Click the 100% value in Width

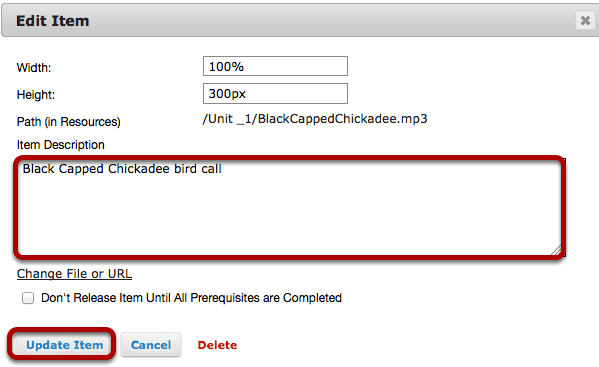[x=226, y=66]
